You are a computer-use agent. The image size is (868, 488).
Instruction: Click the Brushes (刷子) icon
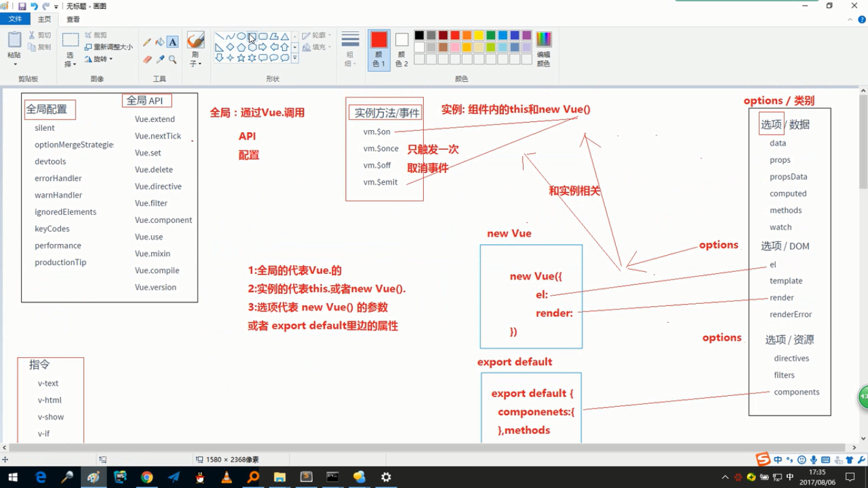tap(196, 40)
